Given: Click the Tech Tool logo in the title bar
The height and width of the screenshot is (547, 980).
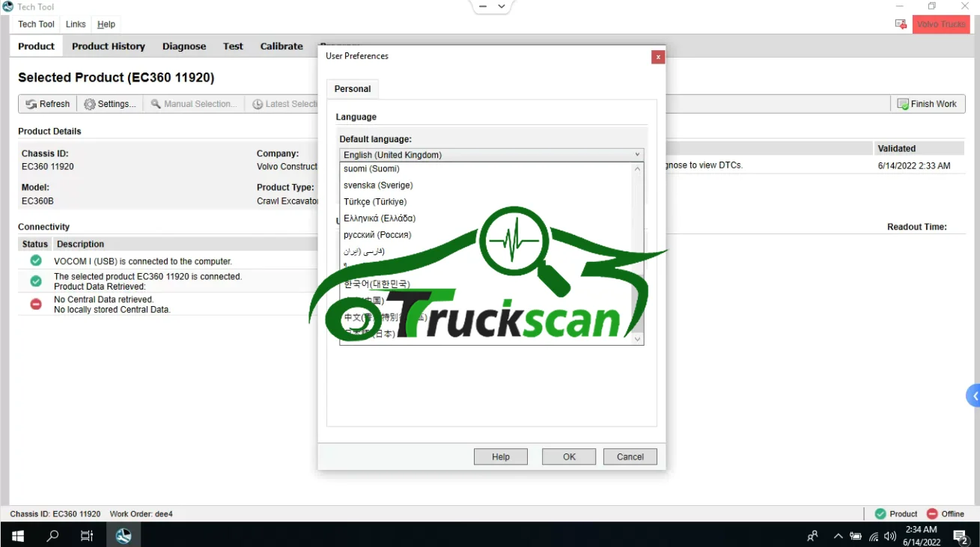Looking at the screenshot, I should (x=7, y=7).
